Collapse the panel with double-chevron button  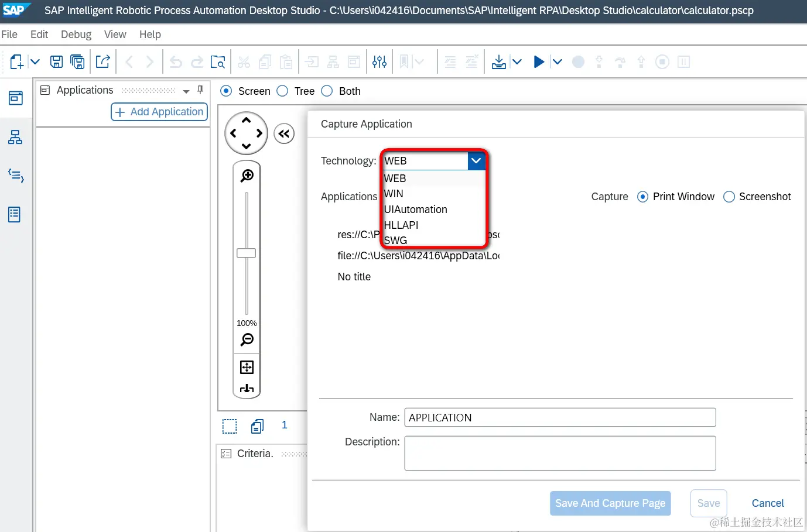(284, 134)
